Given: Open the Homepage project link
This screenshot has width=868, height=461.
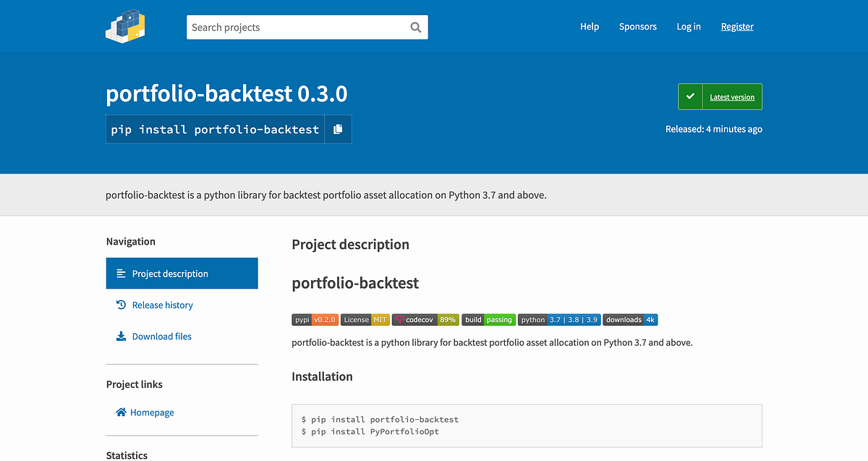Looking at the screenshot, I should (152, 412).
